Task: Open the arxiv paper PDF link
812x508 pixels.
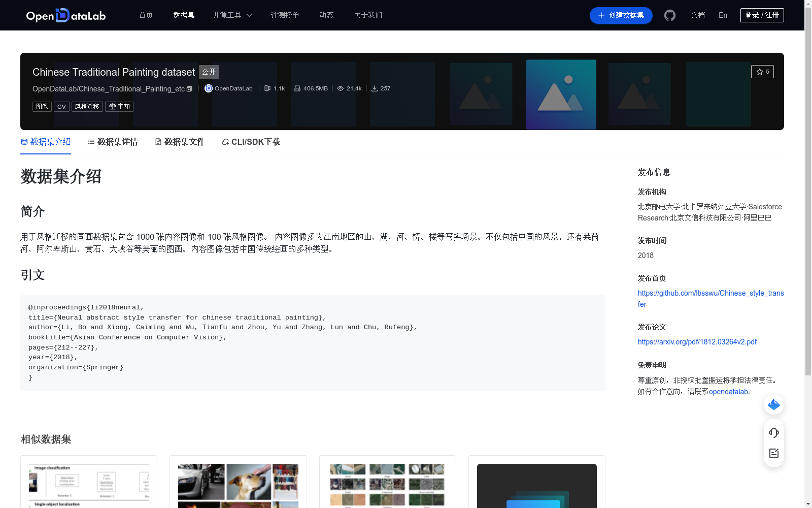Action: [697, 342]
